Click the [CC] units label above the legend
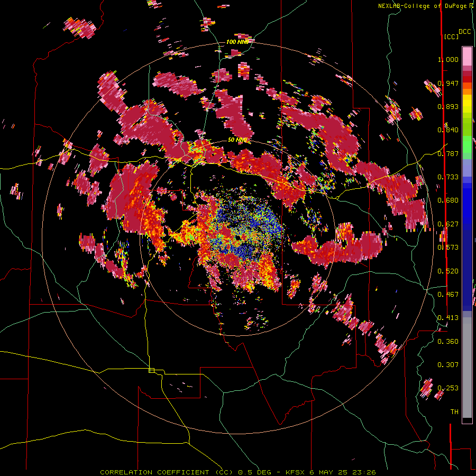The width and height of the screenshot is (476, 476). [452, 36]
